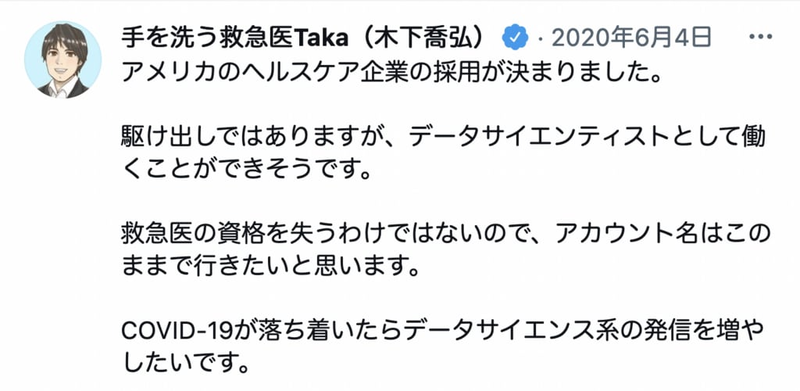
Task: Open the tweet timestamp 2020年6月4日
Action: 631,37
